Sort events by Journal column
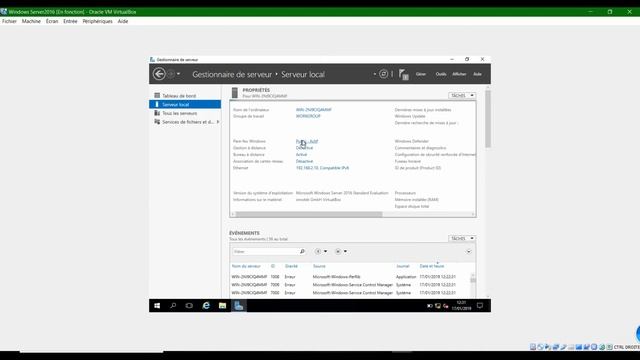The height and width of the screenshot is (360, 640). coord(403,266)
